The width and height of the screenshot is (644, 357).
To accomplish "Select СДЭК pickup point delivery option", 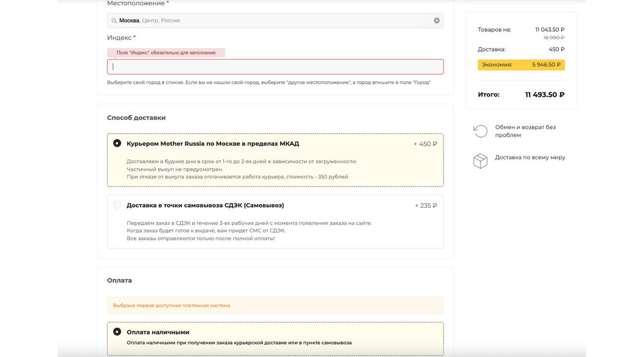I will coord(117,205).
